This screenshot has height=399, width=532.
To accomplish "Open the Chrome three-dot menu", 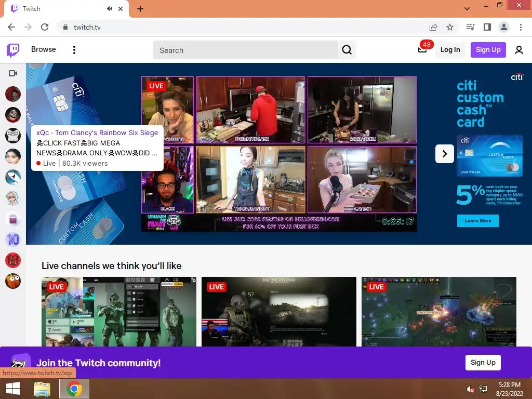I will point(521,27).
